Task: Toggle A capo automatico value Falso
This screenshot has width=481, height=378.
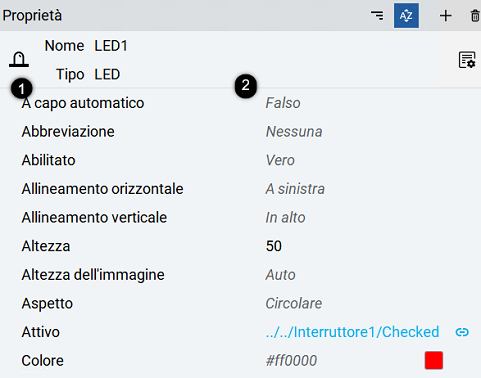Action: pyautogui.click(x=283, y=103)
